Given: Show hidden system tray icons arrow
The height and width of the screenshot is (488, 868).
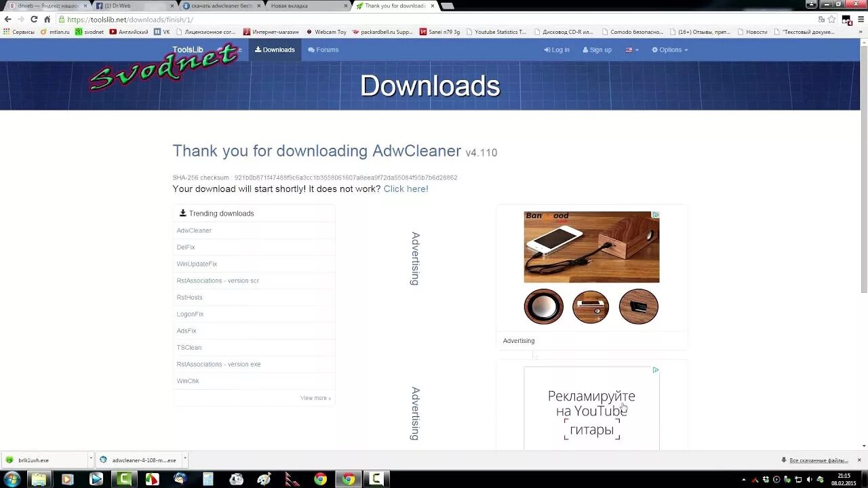Looking at the screenshot, I should tap(744, 479).
